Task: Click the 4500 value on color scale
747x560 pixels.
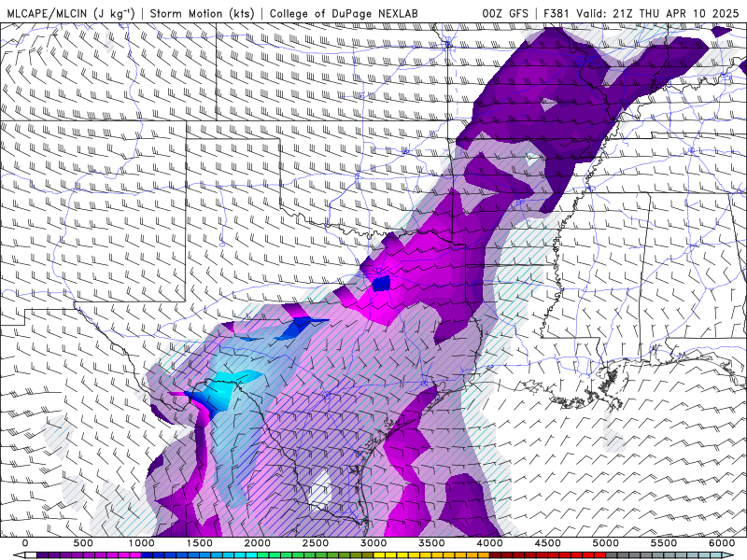Action: 548,543
